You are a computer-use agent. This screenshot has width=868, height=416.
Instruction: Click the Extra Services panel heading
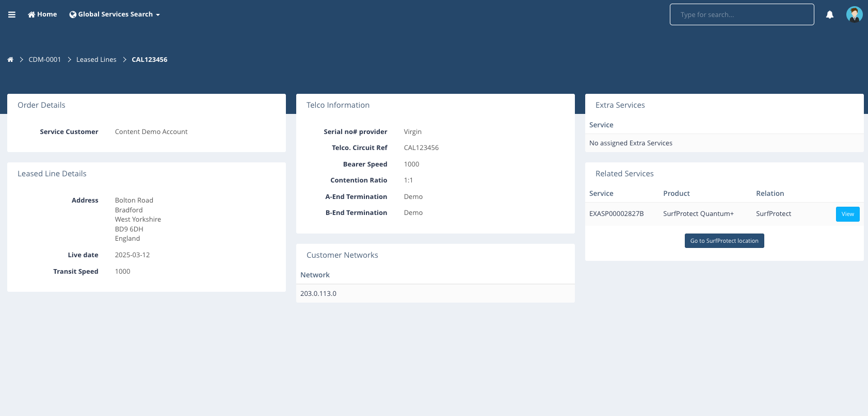pyautogui.click(x=620, y=105)
